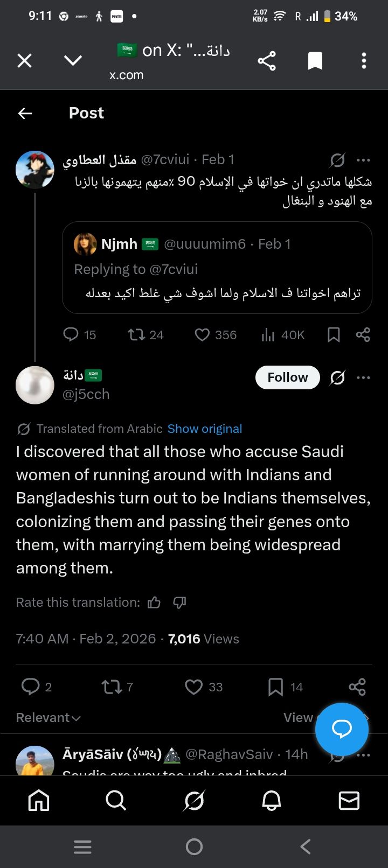Tap the floating blue chat bubble button
388x868 pixels.
(x=342, y=729)
